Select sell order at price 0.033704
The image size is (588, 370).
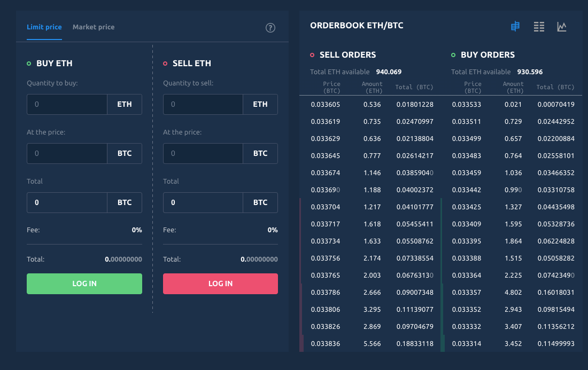tap(370, 207)
